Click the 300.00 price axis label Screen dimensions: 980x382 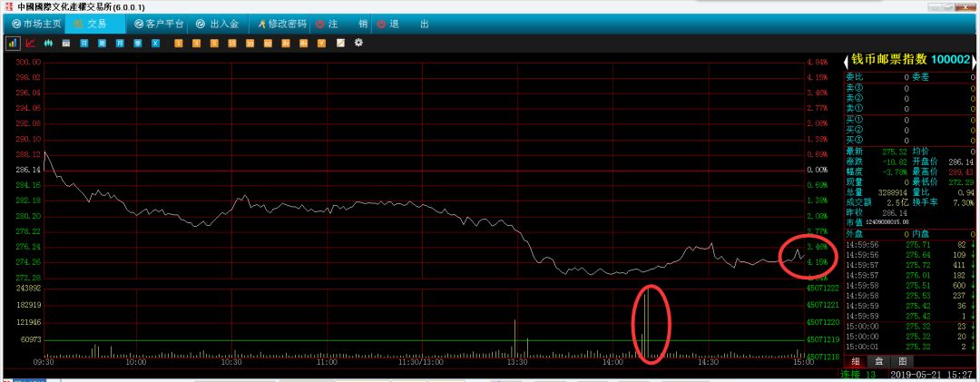pos(29,63)
